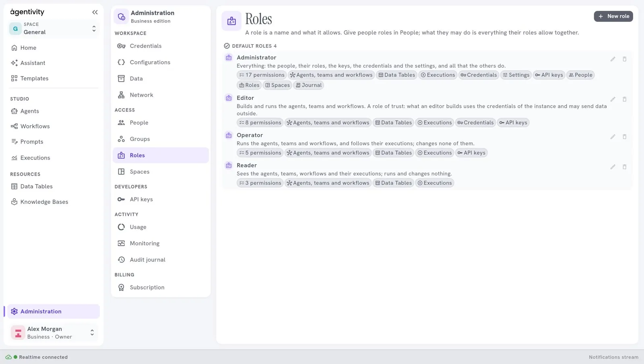
Task: Edit the Reader role pencil icon
Action: [x=613, y=167]
